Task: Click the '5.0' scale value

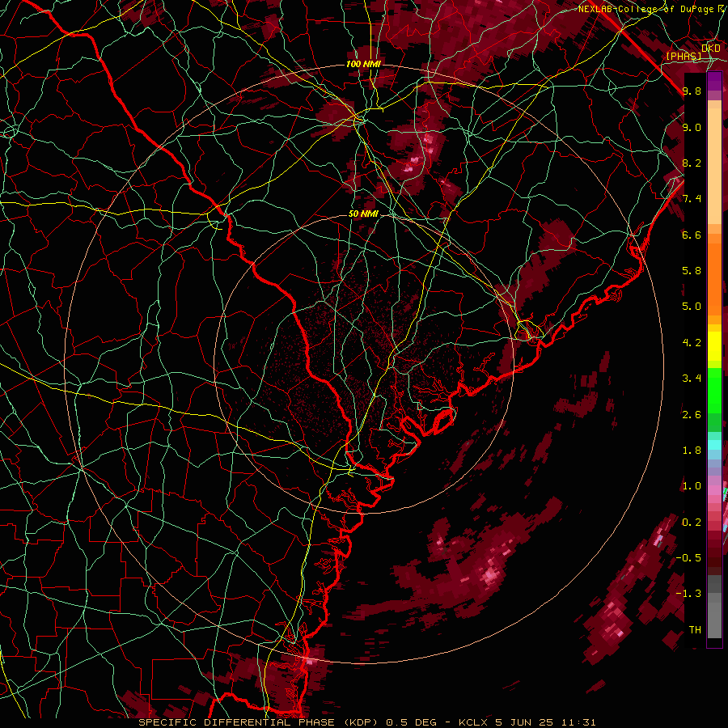Action: coord(692,307)
